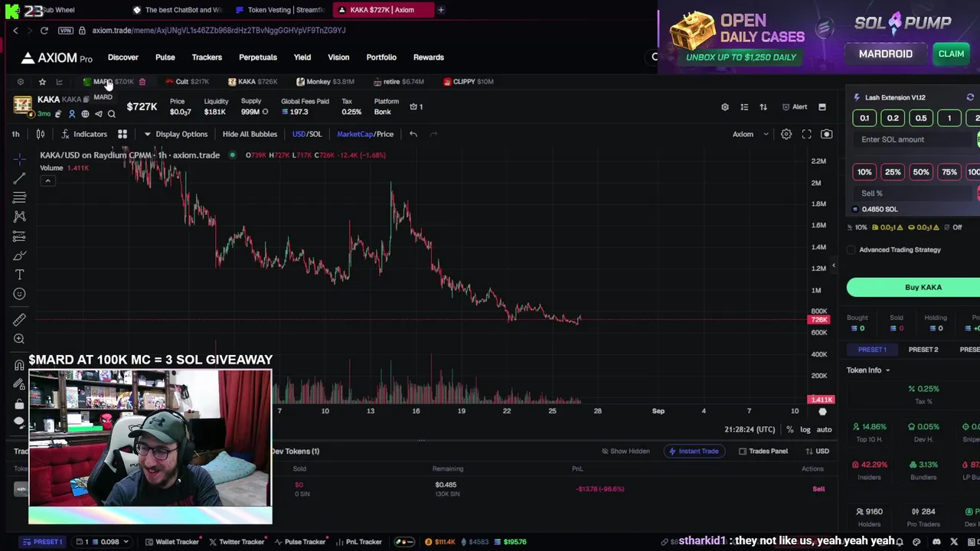Image resolution: width=980 pixels, height=551 pixels.
Task: Choose the 0.5 SOL quick buy button
Action: pyautogui.click(x=921, y=118)
